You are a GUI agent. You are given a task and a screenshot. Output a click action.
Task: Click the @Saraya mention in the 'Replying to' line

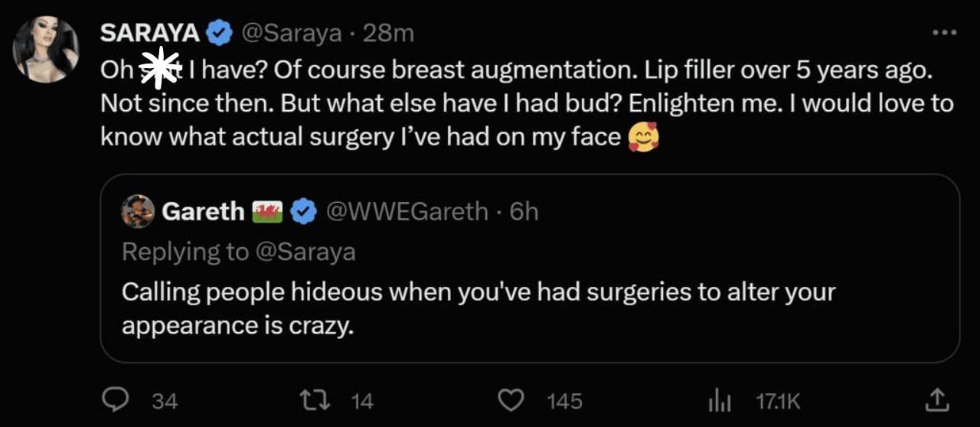(305, 252)
